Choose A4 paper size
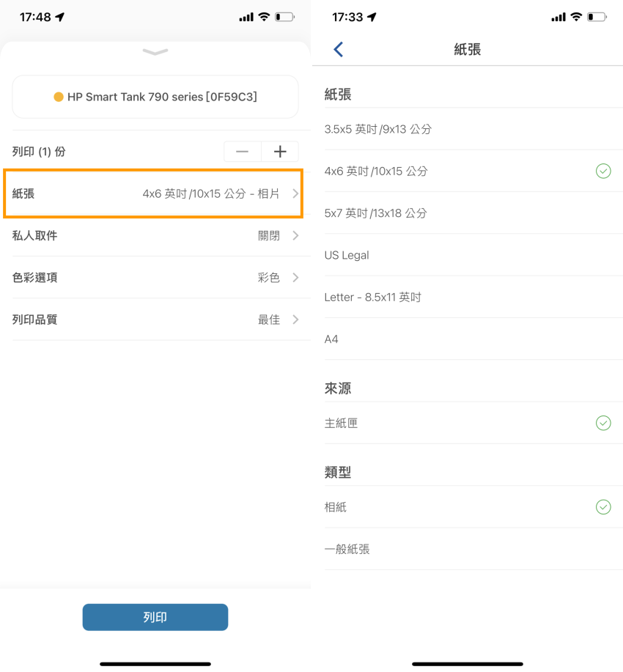 473,339
